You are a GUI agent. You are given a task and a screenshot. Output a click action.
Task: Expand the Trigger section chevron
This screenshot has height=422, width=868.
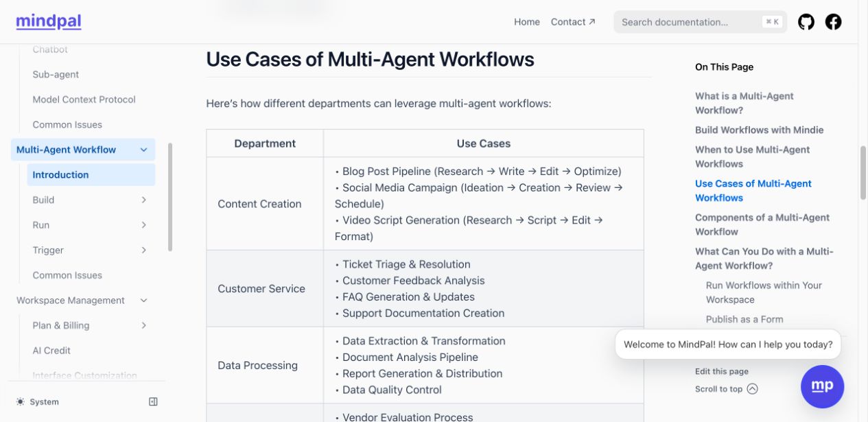coord(143,250)
